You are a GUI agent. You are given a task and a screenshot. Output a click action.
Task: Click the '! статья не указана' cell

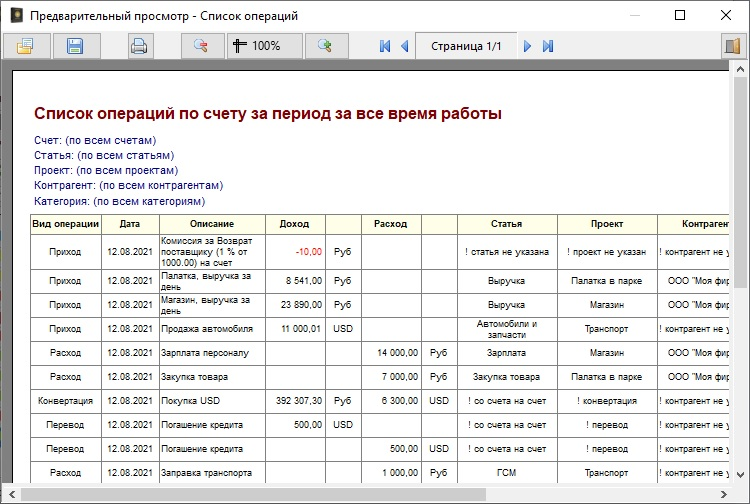[507, 252]
